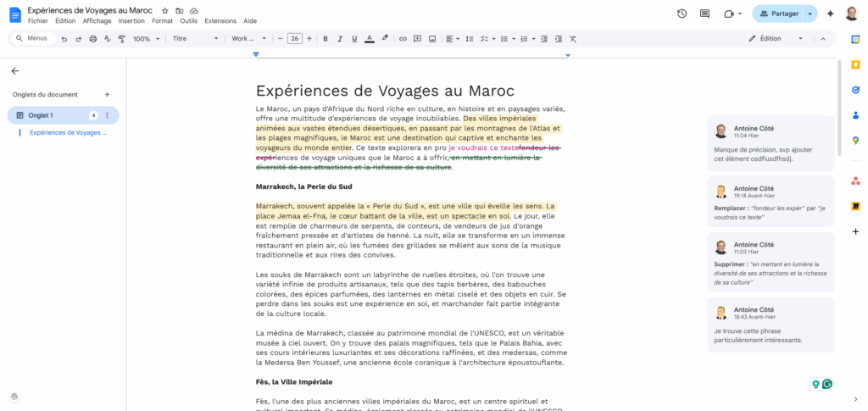The width and height of the screenshot is (868, 411).
Task: Star the document
Action: click(165, 11)
